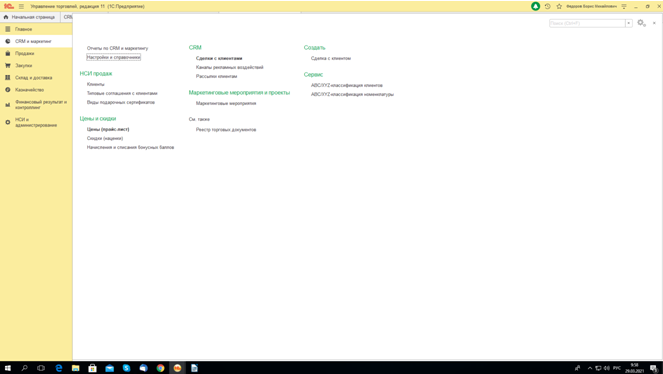This screenshot has height=374, width=663.
Task: Open Skype from the taskbar
Action: [126, 368]
